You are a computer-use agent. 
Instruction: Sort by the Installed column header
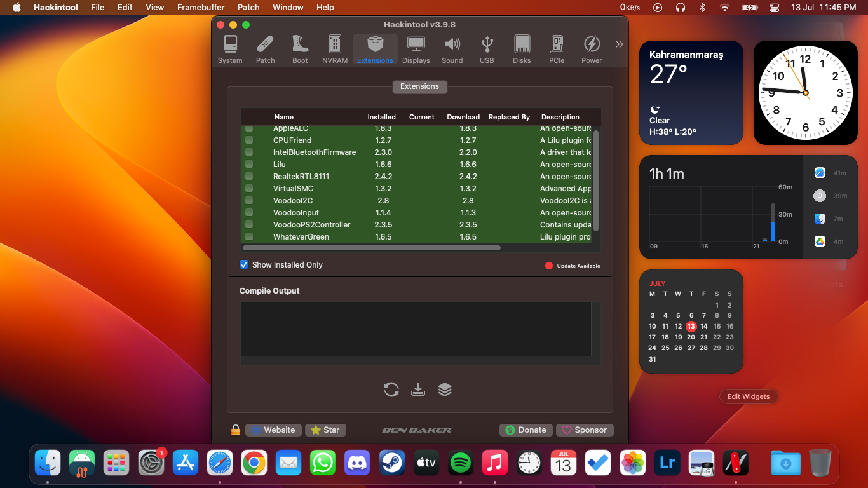click(381, 117)
